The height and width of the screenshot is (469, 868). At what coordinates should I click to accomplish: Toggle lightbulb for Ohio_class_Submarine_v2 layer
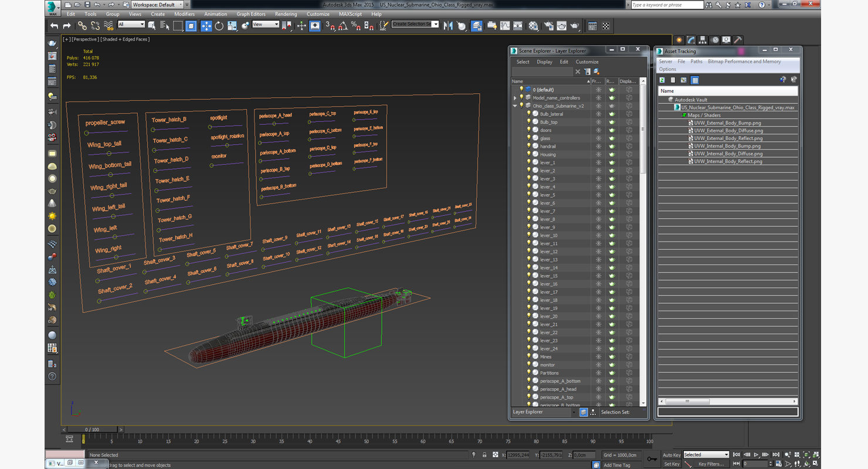[x=521, y=106]
